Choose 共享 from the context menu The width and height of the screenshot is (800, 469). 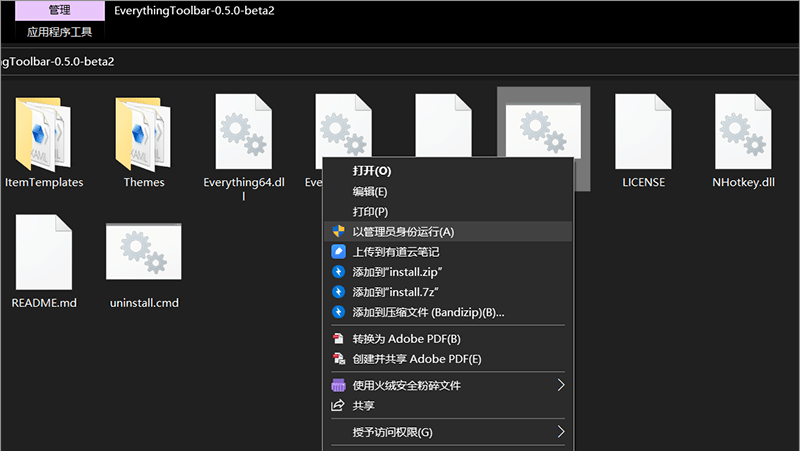click(x=448, y=406)
